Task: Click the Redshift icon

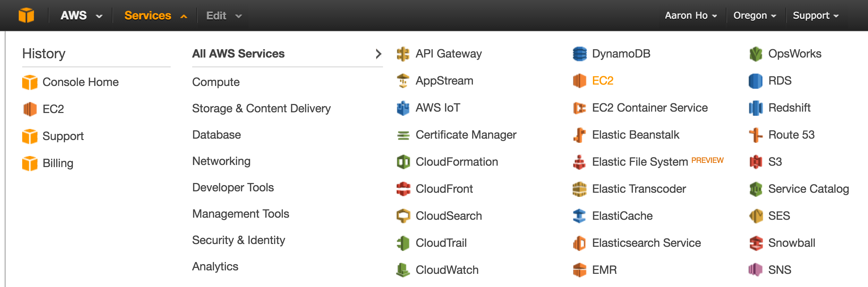Action: tap(756, 108)
